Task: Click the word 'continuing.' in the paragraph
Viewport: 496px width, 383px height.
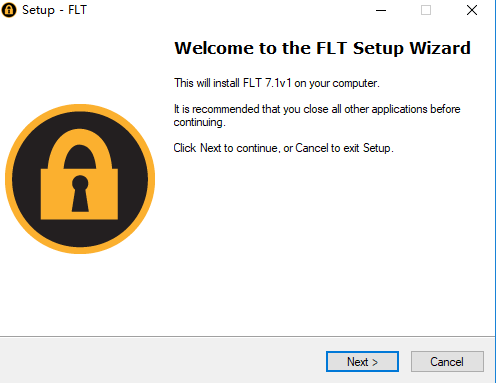Action: point(199,122)
